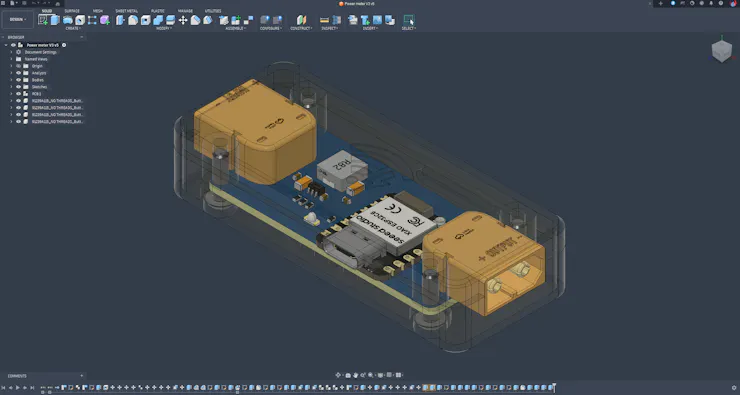Open the DESIGN workspace dropdown
Image resolution: width=740 pixels, height=395 pixels.
(x=18, y=19)
